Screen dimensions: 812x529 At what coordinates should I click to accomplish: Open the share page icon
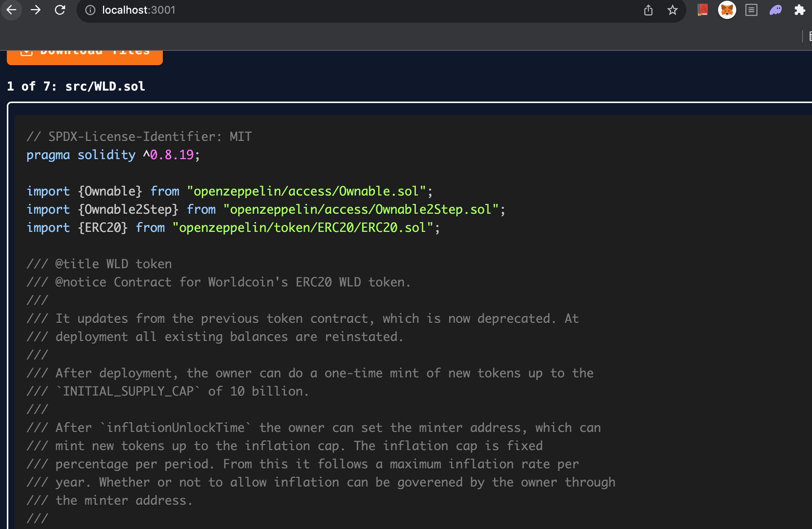tap(648, 10)
